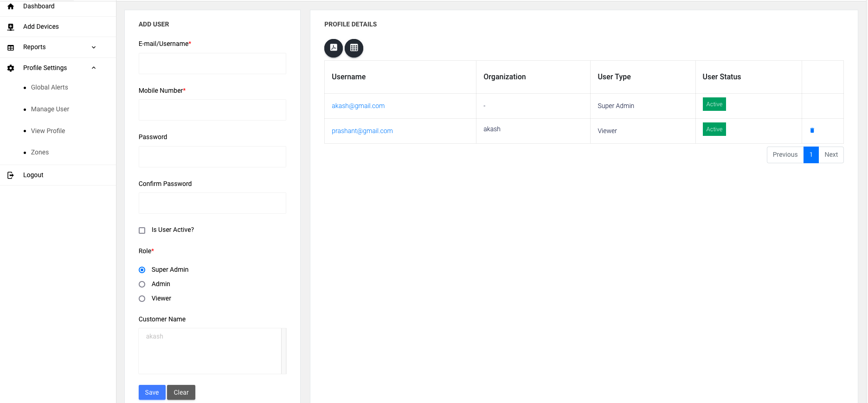Focus the E-mail/Username input field
This screenshot has width=868, height=403.
212,64
